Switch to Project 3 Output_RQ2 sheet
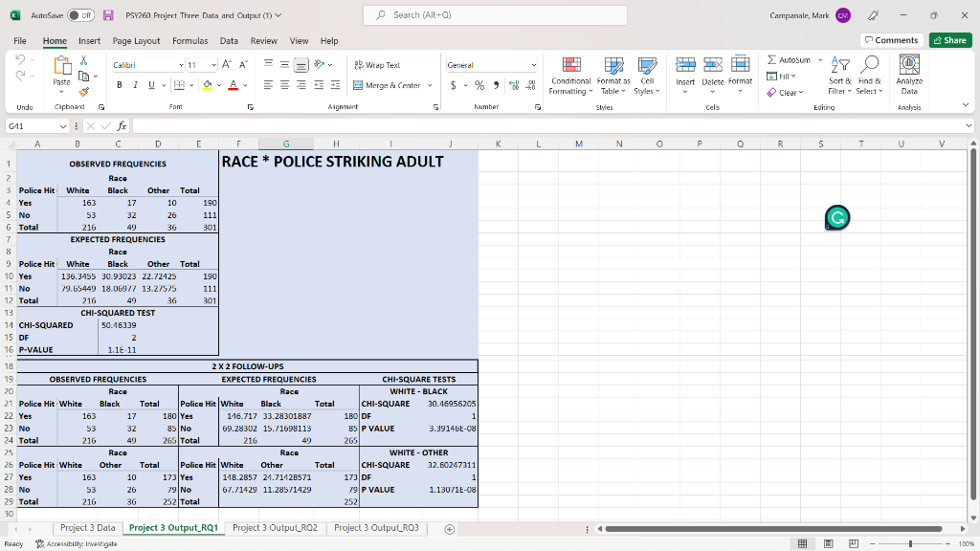 pyautogui.click(x=275, y=528)
